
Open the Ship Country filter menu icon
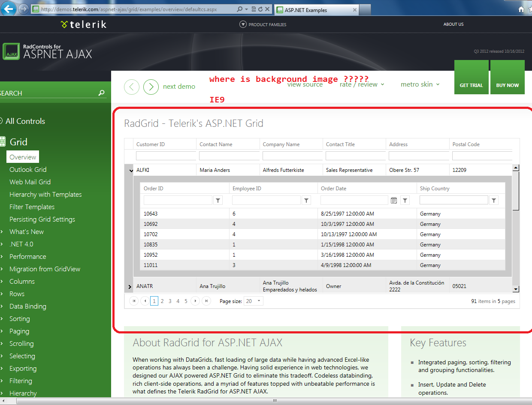494,200
